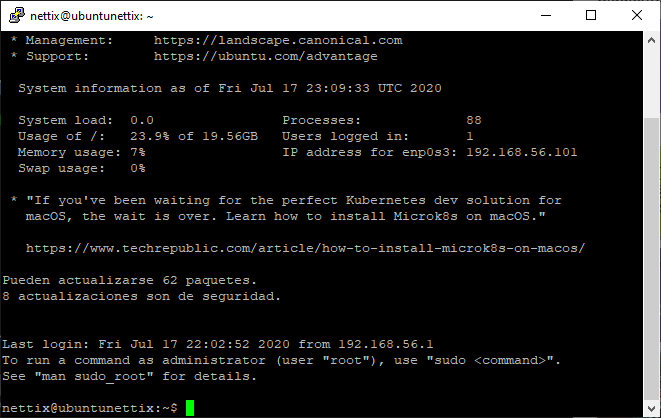Close the nettix@ubuntunettix session window
This screenshot has height=418, width=661.
[x=637, y=16]
